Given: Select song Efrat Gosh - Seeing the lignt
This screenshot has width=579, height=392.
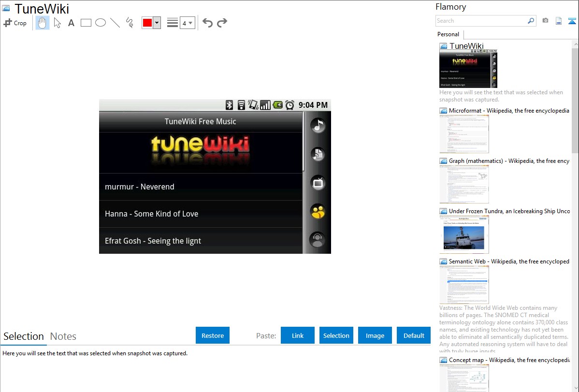Looking at the screenshot, I should pyautogui.click(x=201, y=241).
